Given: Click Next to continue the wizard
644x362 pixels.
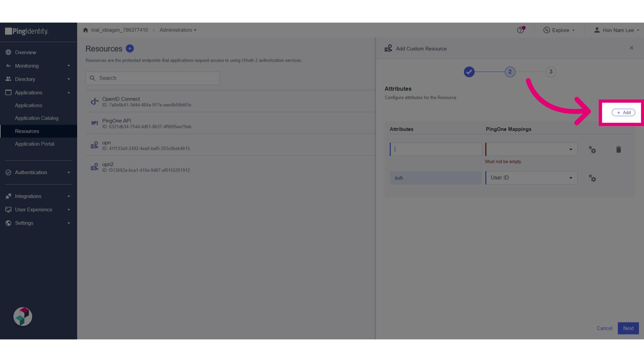Looking at the screenshot, I should point(628,328).
